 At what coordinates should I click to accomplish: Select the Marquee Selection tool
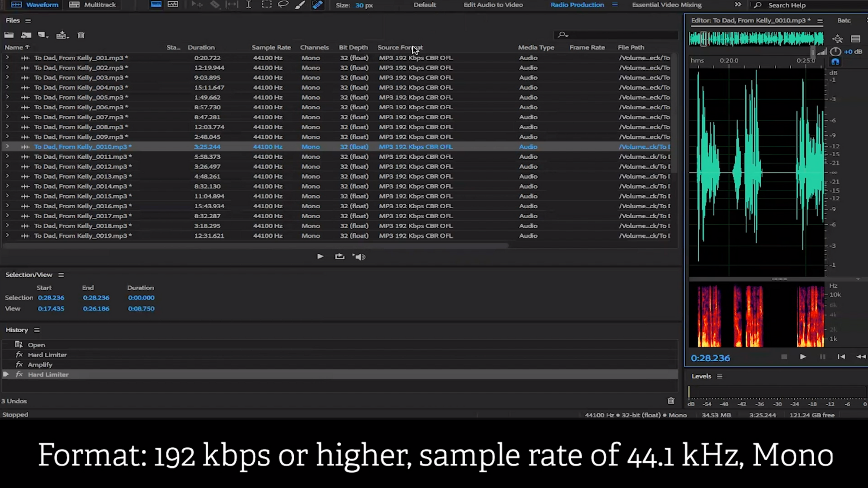click(x=266, y=5)
